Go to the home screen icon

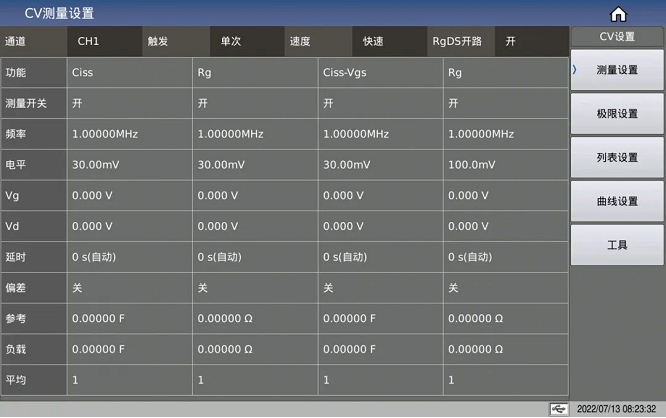pos(618,14)
